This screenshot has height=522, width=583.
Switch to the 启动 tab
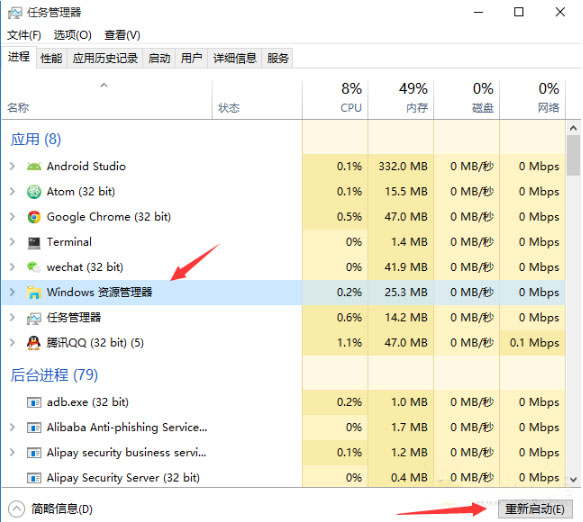[159, 58]
